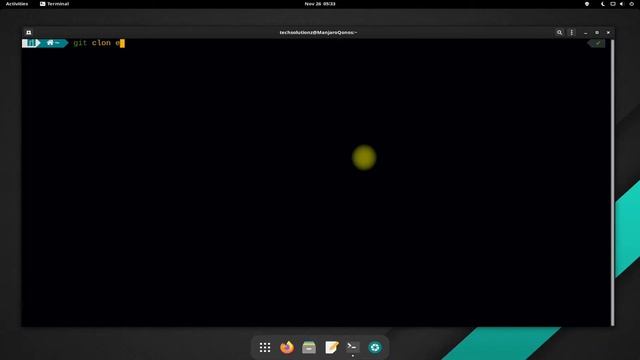Click the new tab icon in terminal header
Screen dimensions: 640x360
(29, 32)
